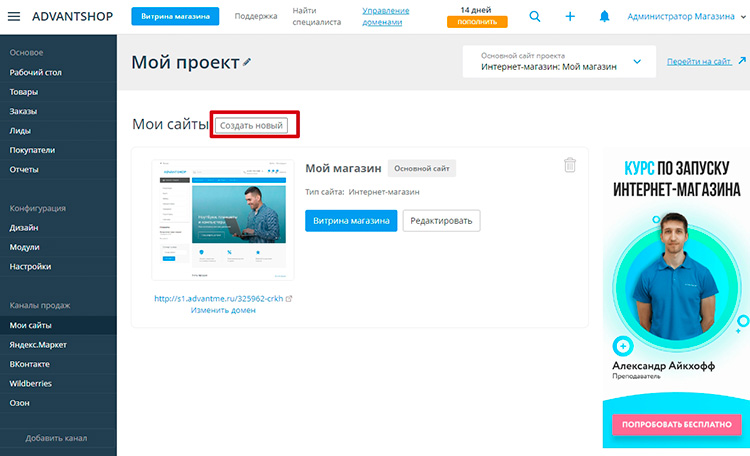
Task: Open notifications bell icon
Action: coord(605,16)
